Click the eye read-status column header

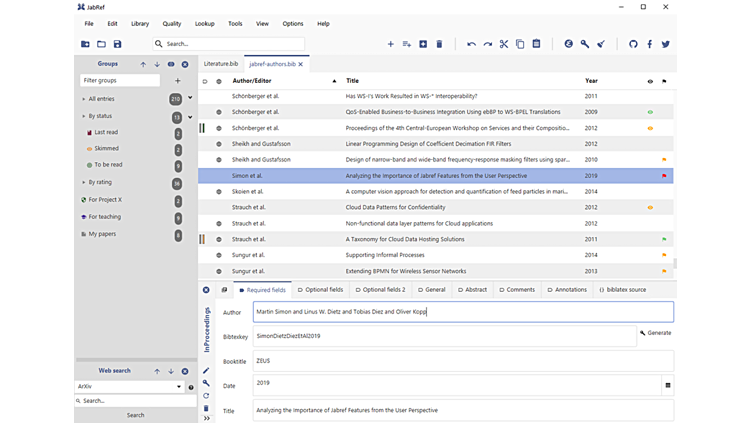pos(650,82)
